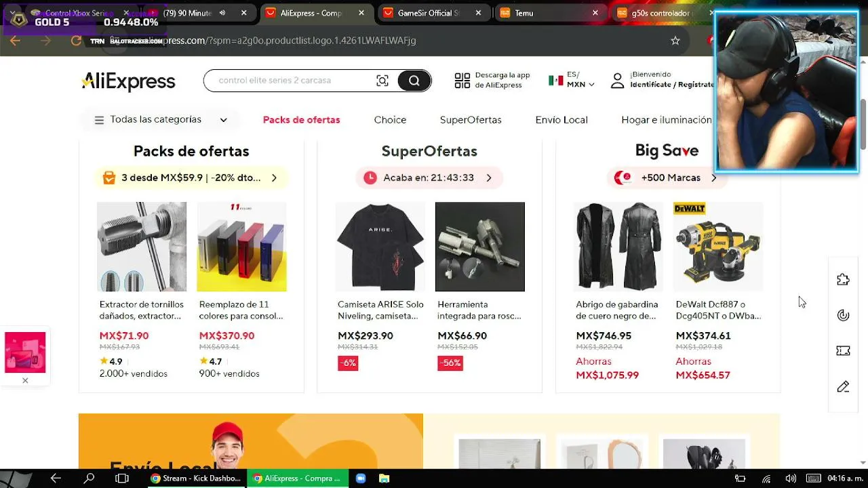
Task: Reload the page with the refresh icon
Action: (x=76, y=41)
